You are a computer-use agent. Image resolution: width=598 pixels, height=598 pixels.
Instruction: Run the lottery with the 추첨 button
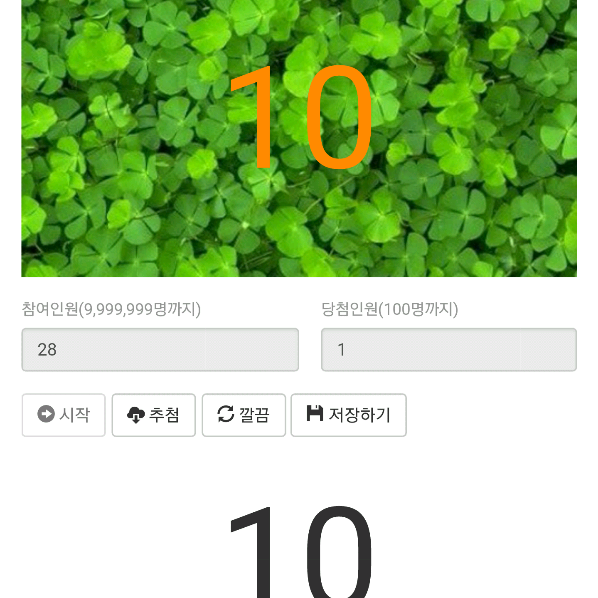pos(154,415)
